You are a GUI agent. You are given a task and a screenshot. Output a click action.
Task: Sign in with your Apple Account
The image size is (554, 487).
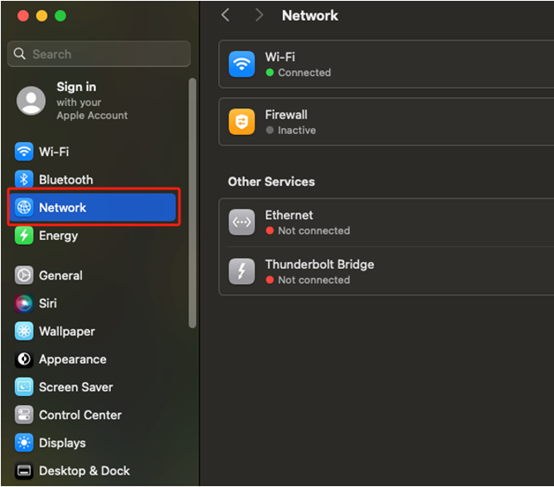click(72, 101)
